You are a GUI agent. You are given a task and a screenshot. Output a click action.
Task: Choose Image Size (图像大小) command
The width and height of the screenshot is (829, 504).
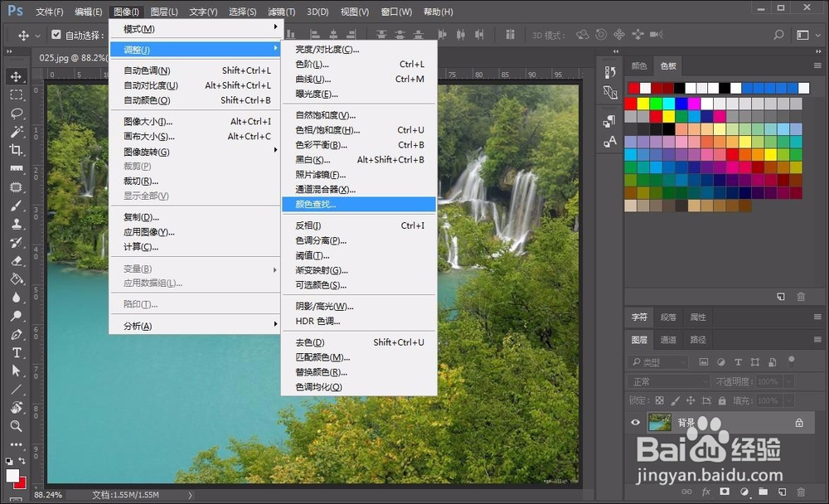195,121
